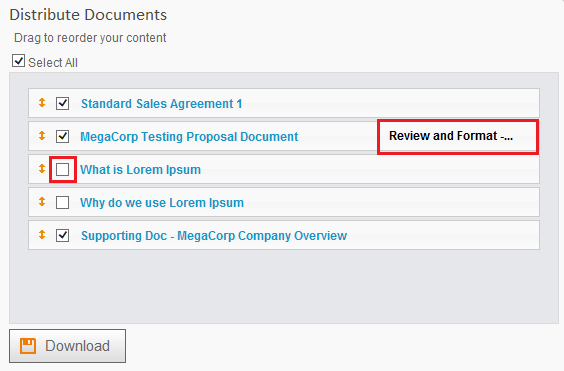Tick the Why do we use Lorem Ipsum checkbox

click(x=63, y=203)
